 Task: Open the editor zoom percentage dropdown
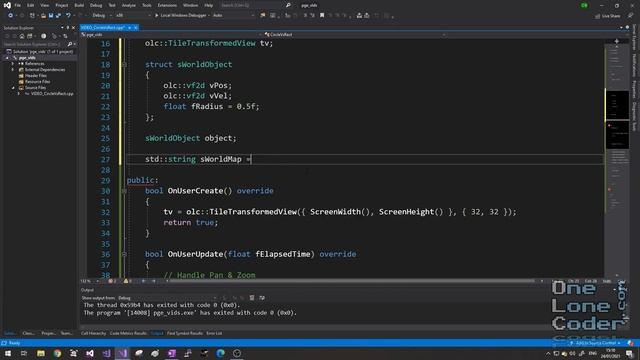point(90,281)
